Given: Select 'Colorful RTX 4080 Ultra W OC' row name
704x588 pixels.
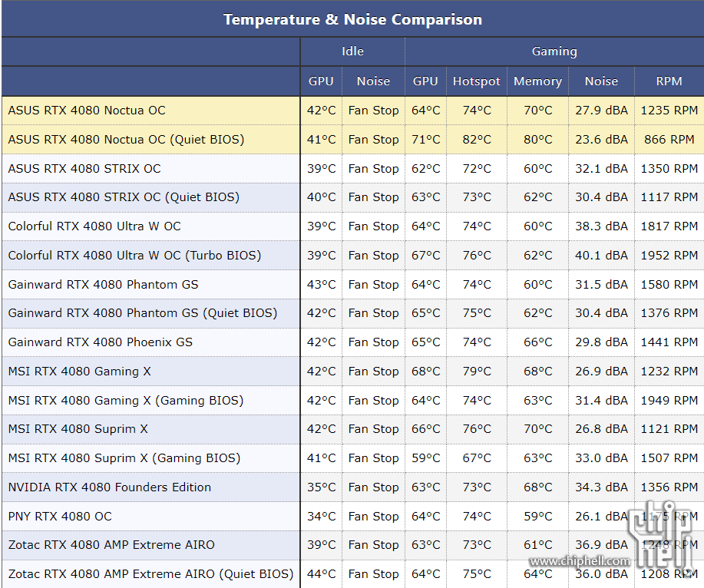Looking at the screenshot, I should pyautogui.click(x=94, y=226).
